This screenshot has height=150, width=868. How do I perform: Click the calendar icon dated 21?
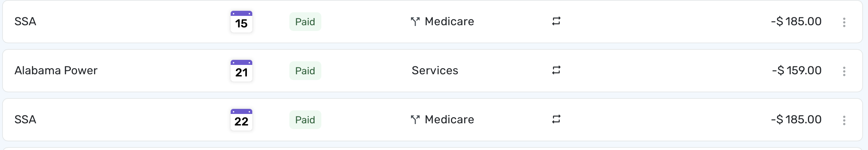pos(241,71)
